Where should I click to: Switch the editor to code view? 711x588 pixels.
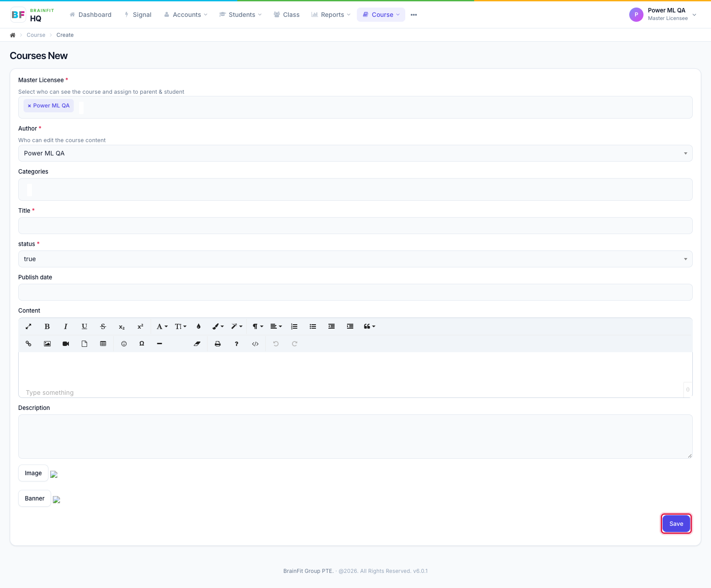click(255, 344)
